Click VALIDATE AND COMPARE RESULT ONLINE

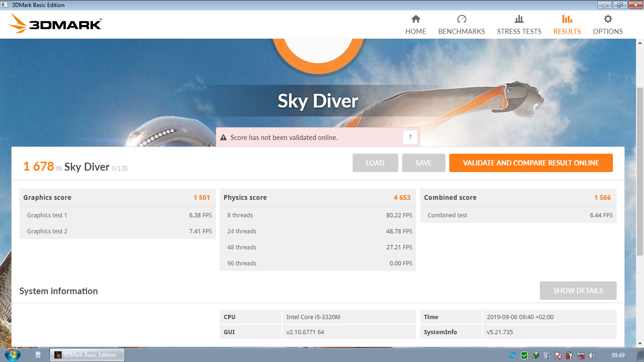[531, 163]
